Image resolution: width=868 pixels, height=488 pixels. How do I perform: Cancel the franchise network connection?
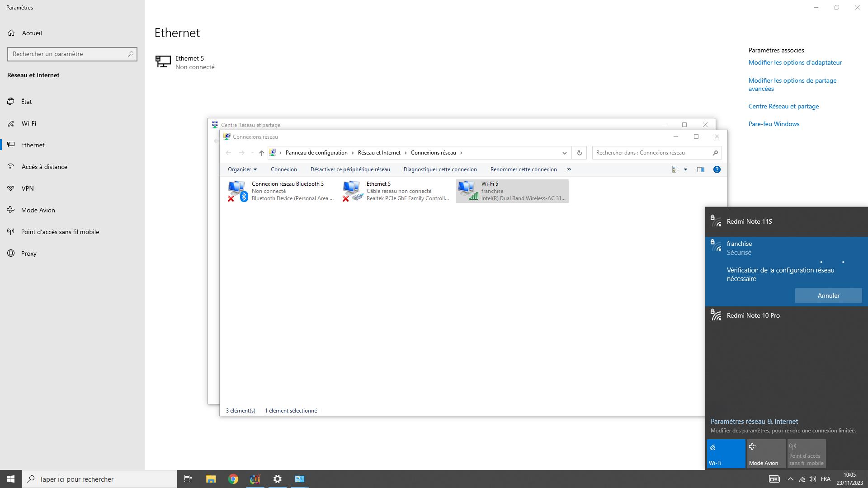click(828, 296)
